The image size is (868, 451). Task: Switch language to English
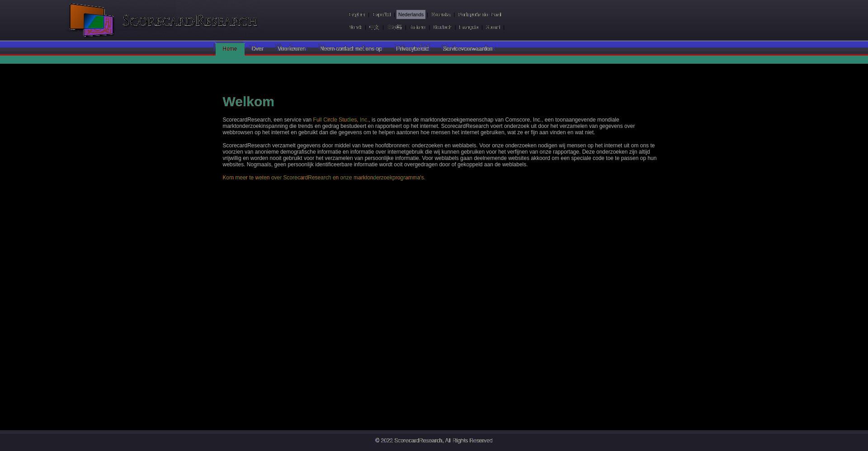(x=357, y=14)
